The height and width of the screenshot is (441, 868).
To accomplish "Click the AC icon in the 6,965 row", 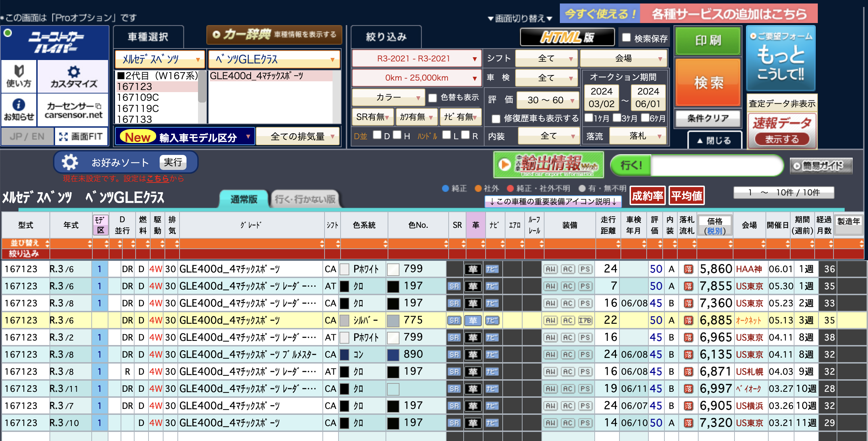I will [568, 338].
